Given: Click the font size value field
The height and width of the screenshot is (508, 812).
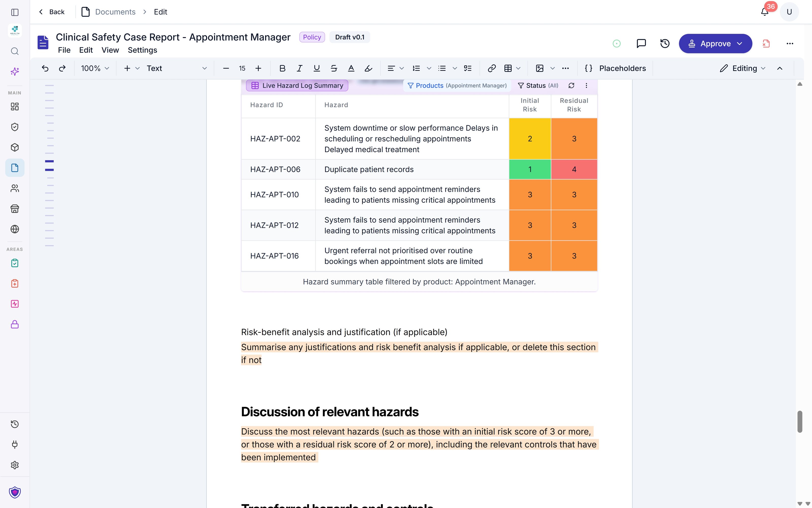Looking at the screenshot, I should click(x=242, y=68).
